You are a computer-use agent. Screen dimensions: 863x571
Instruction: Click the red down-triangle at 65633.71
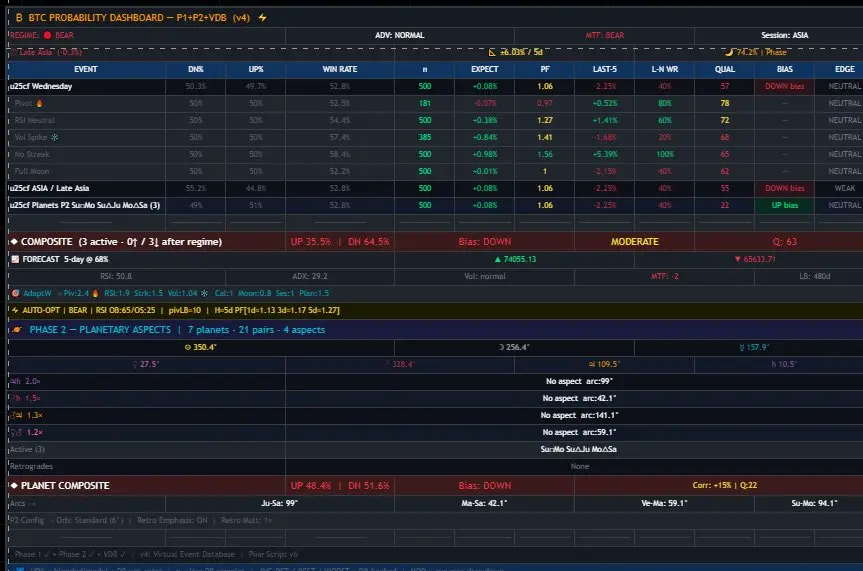click(x=738, y=259)
